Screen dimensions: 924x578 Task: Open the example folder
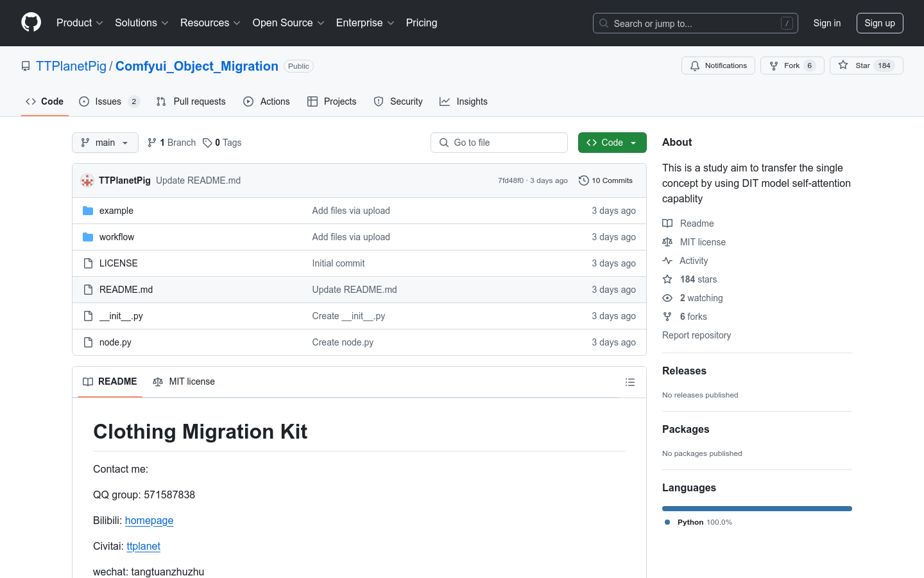116,211
